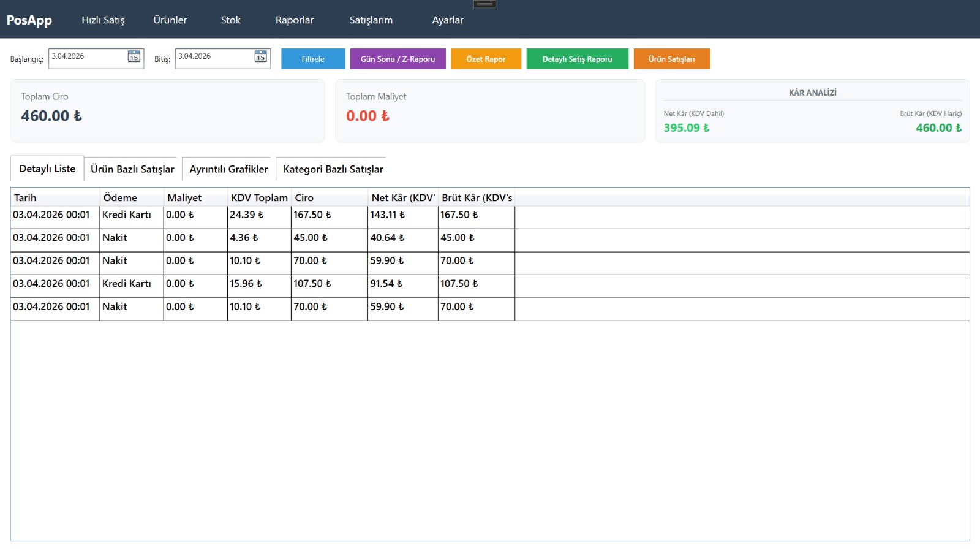Image resolution: width=980 pixels, height=551 pixels.
Task: Click the Ürün Satışları button
Action: tap(671, 59)
